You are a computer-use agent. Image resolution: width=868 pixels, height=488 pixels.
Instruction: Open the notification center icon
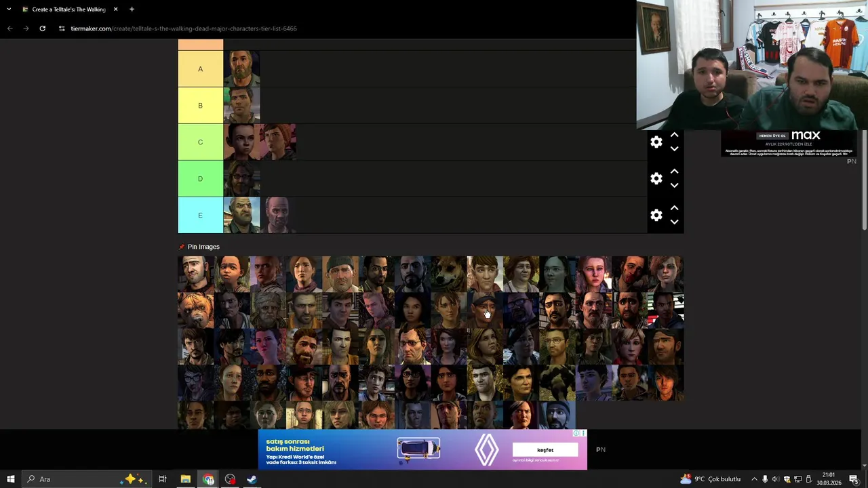(854, 479)
